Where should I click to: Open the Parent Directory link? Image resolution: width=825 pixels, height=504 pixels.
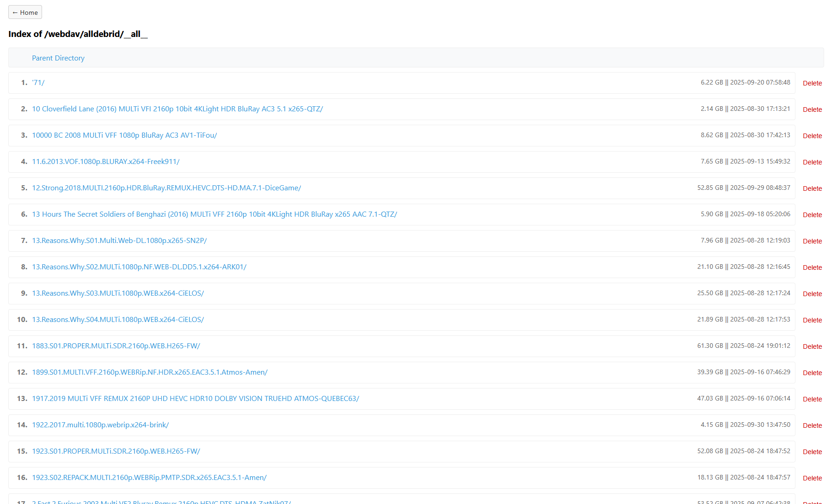58,58
